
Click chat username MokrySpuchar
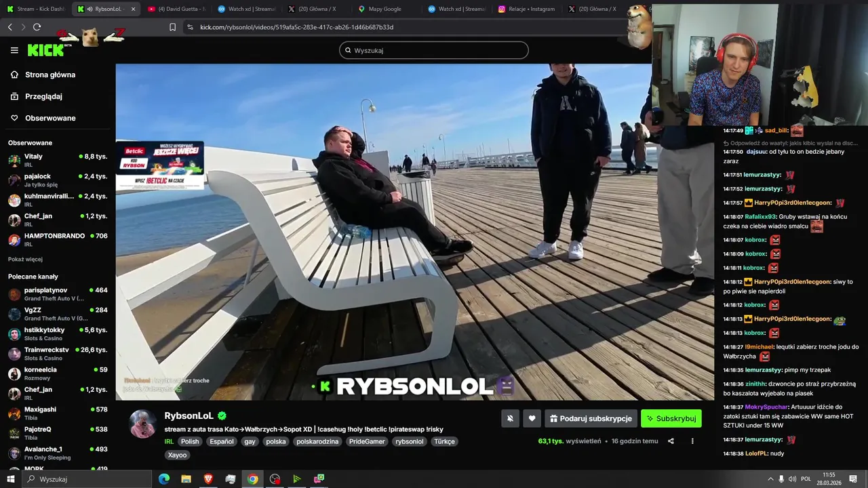pyautogui.click(x=767, y=407)
